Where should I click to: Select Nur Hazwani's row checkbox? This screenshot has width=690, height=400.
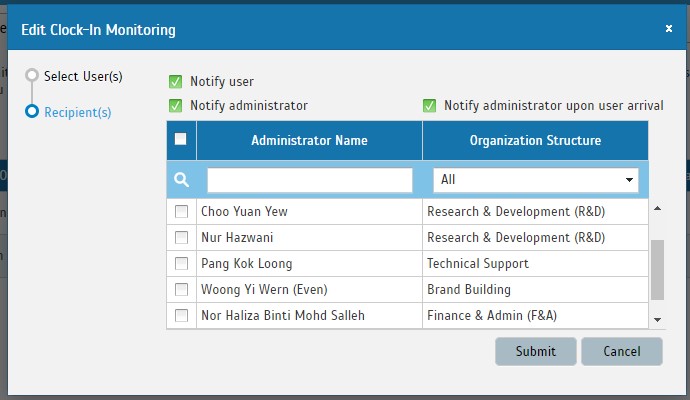click(x=181, y=238)
